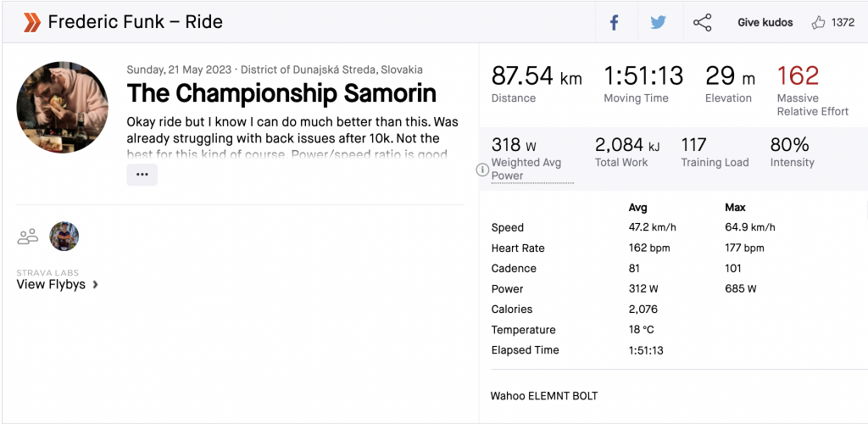Expand the ride description with ellipsis button
Viewport: 868px width, 424px height.
tap(142, 175)
